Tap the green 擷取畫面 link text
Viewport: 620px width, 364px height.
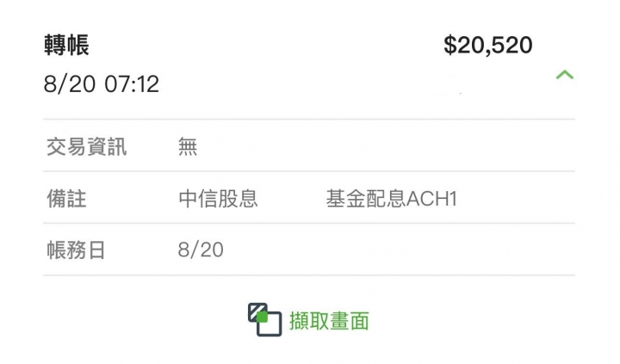click(x=329, y=320)
